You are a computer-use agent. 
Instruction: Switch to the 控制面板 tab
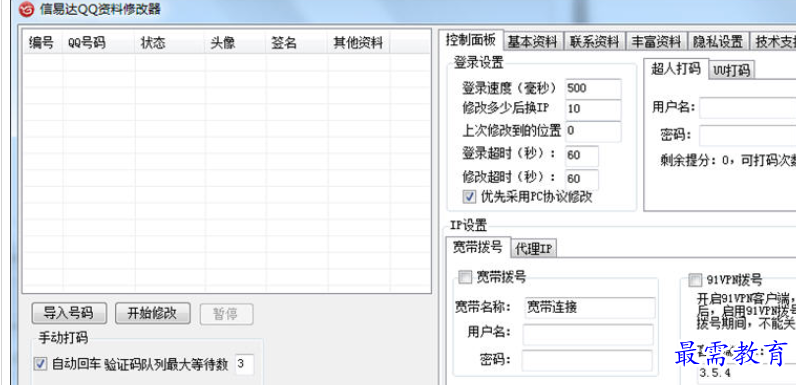pos(471,39)
